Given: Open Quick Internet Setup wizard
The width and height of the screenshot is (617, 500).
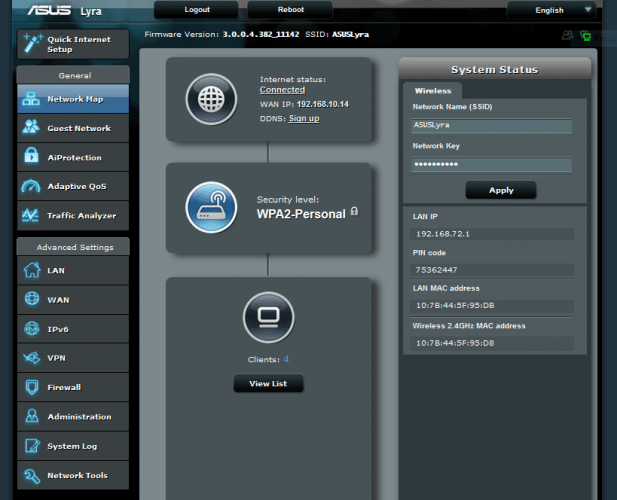Looking at the screenshot, I should tap(73, 44).
